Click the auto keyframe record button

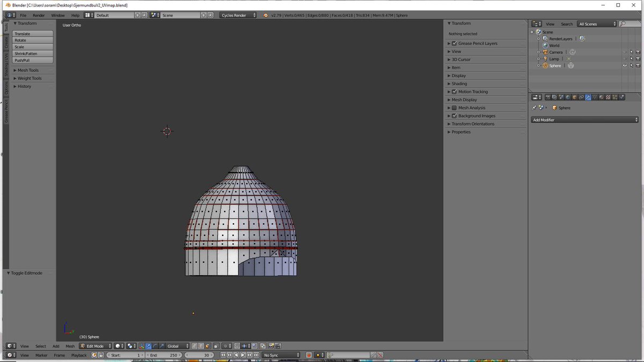click(309, 355)
